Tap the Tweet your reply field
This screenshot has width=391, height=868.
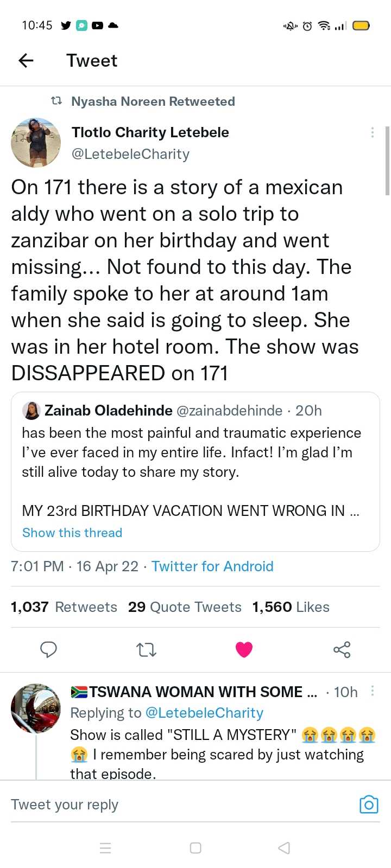[179, 805]
